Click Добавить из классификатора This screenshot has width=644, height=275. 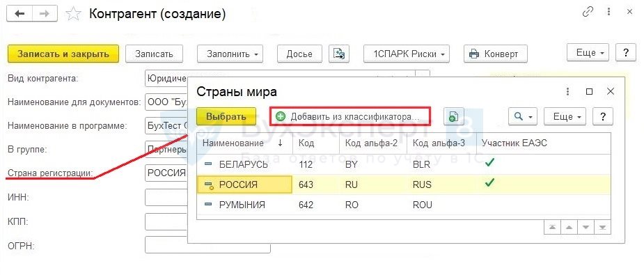[x=350, y=116]
